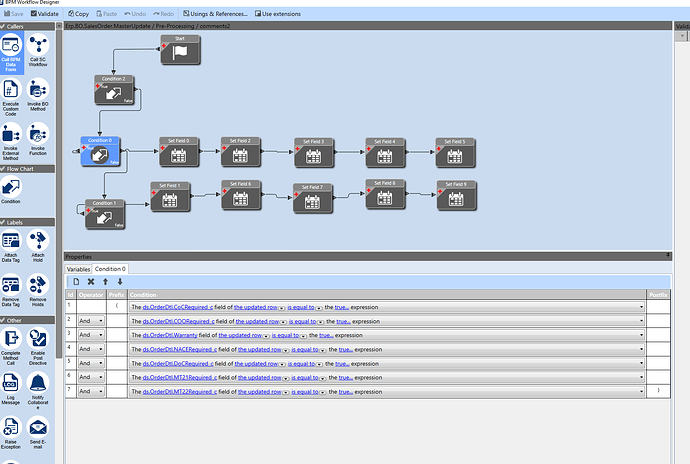Click 'is equal to' link in row 6
The height and width of the screenshot is (464, 690).
tap(305, 377)
